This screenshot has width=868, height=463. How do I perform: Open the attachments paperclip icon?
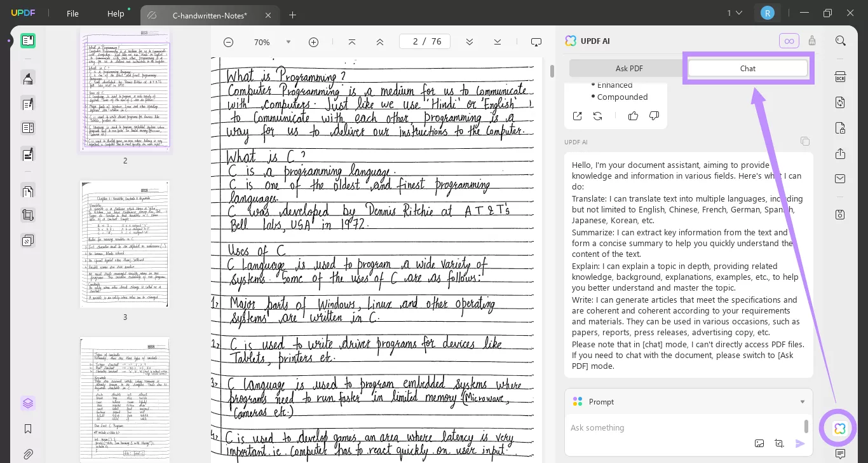pos(28,454)
